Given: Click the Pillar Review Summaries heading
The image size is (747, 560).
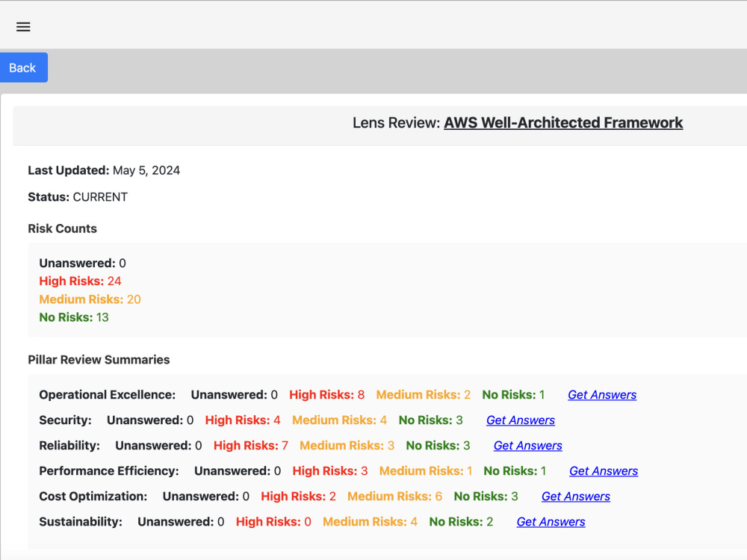Looking at the screenshot, I should 99,359.
